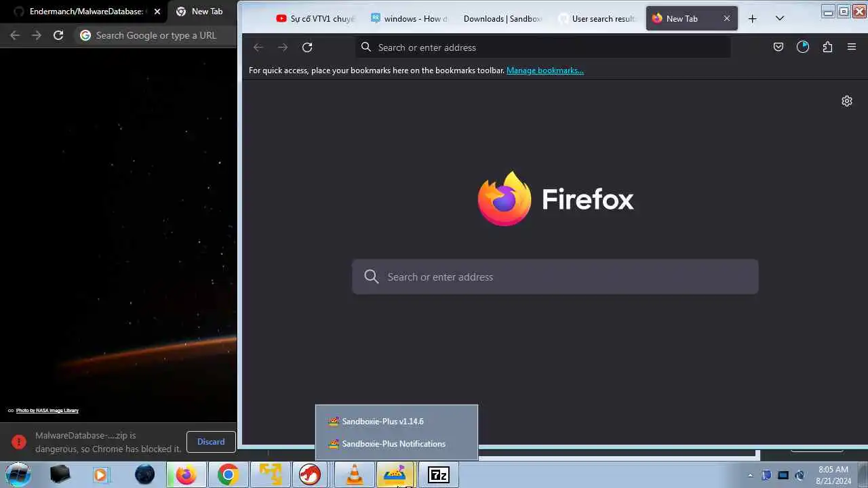Click the Sandboxie-Plus taskbar icon

point(395,475)
